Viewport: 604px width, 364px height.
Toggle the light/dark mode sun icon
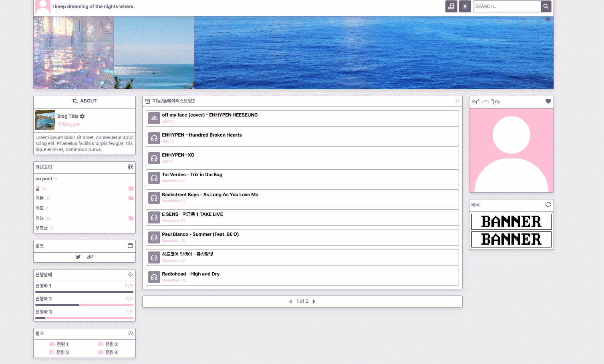click(465, 6)
